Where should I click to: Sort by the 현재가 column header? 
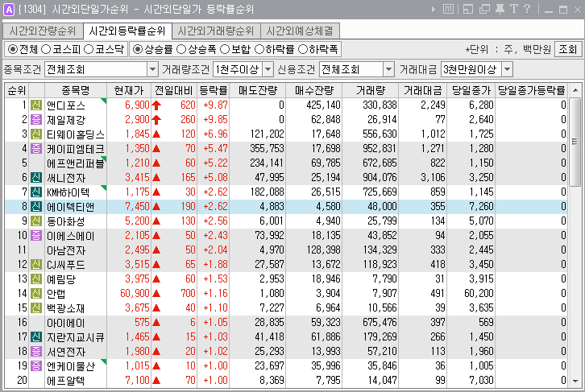point(129,90)
